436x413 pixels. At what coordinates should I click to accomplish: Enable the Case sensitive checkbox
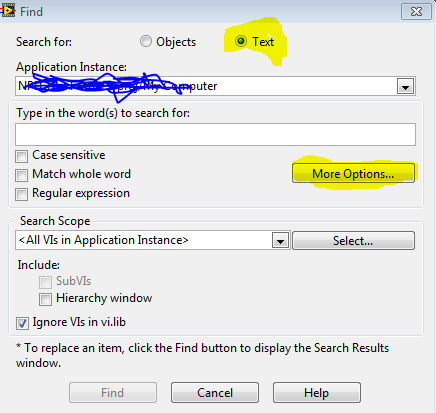click(x=22, y=156)
